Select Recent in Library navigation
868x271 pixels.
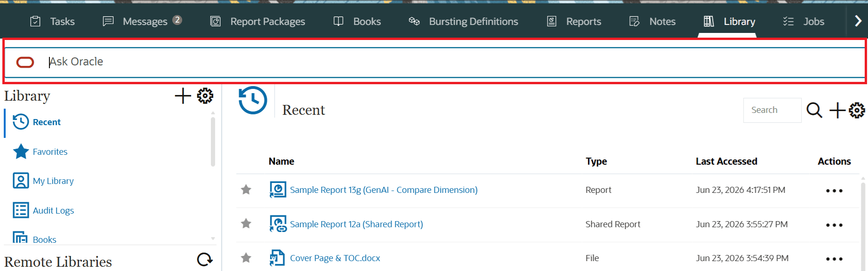[x=47, y=122]
